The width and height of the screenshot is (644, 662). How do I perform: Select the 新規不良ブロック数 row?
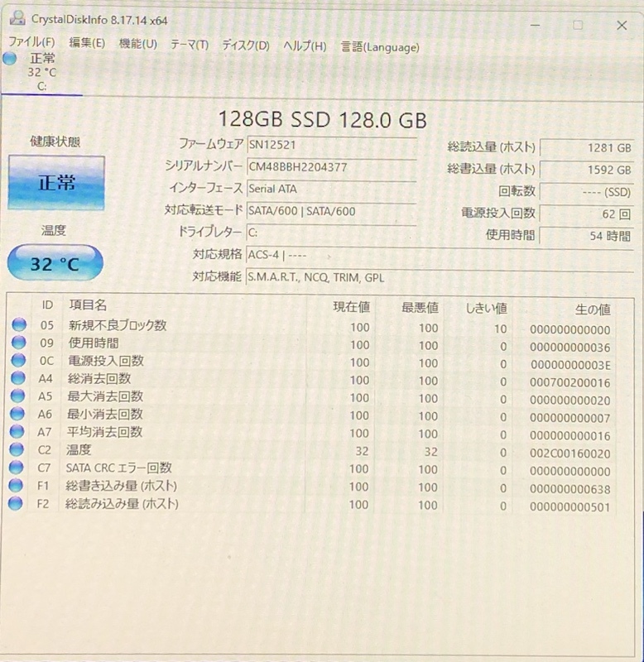(x=312, y=327)
